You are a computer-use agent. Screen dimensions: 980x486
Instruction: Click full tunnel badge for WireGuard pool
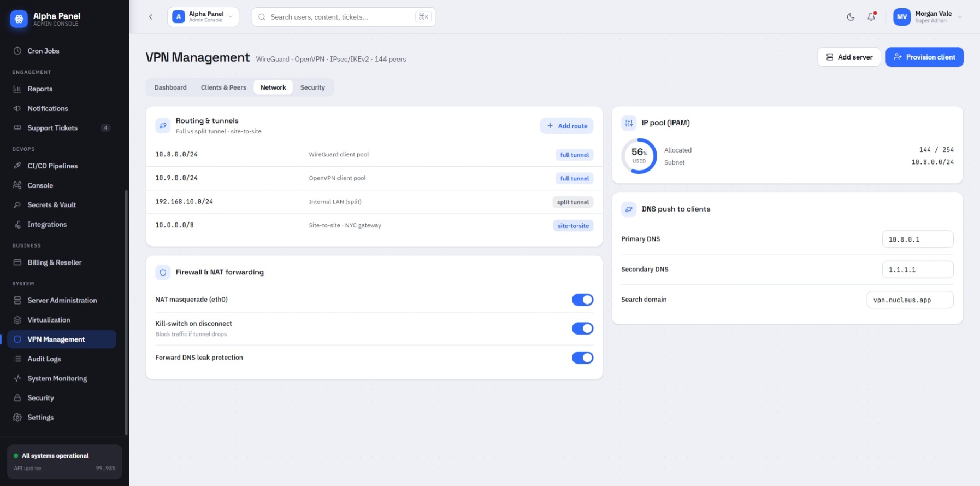(574, 155)
